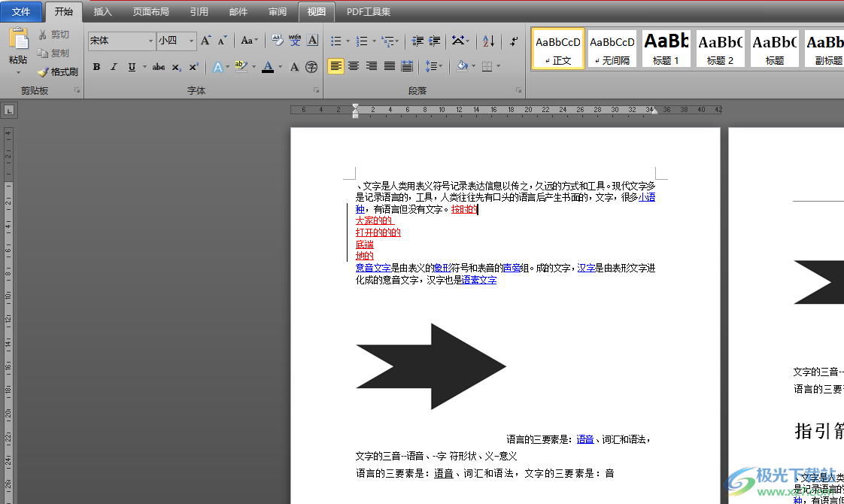Viewport: 844px width, 504px height.
Task: Click the Copy (复制) button
Action: pos(53,53)
